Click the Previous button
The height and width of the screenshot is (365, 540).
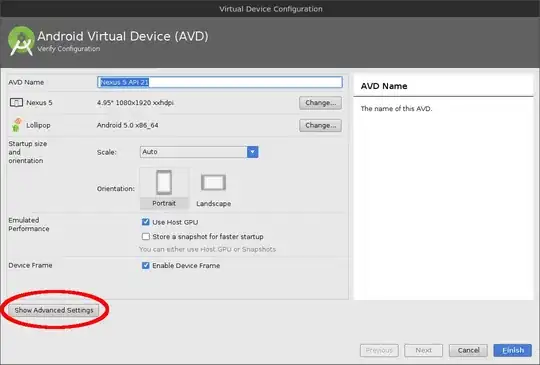coord(379,351)
